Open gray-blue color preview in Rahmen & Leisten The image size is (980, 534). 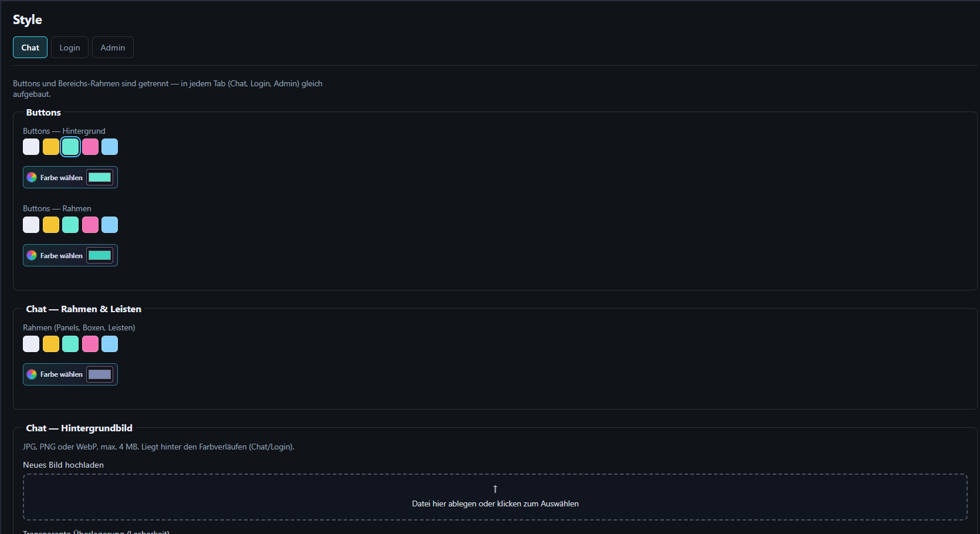pos(100,374)
